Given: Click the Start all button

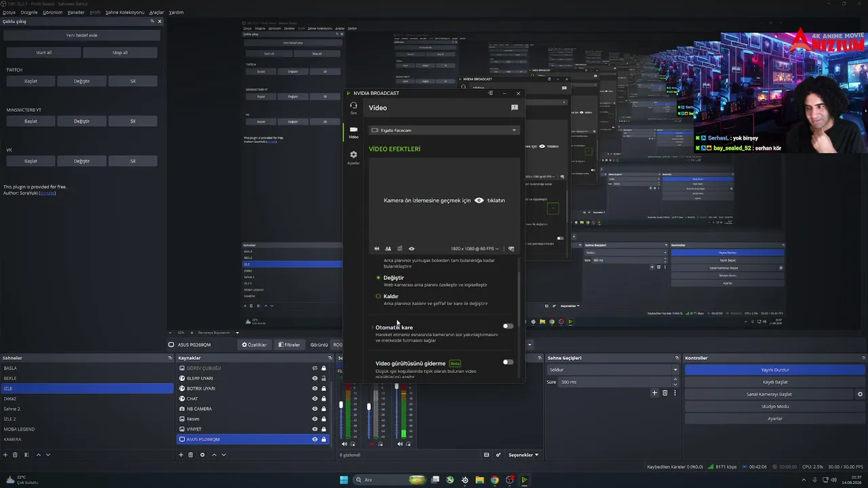Looking at the screenshot, I should point(43,52).
